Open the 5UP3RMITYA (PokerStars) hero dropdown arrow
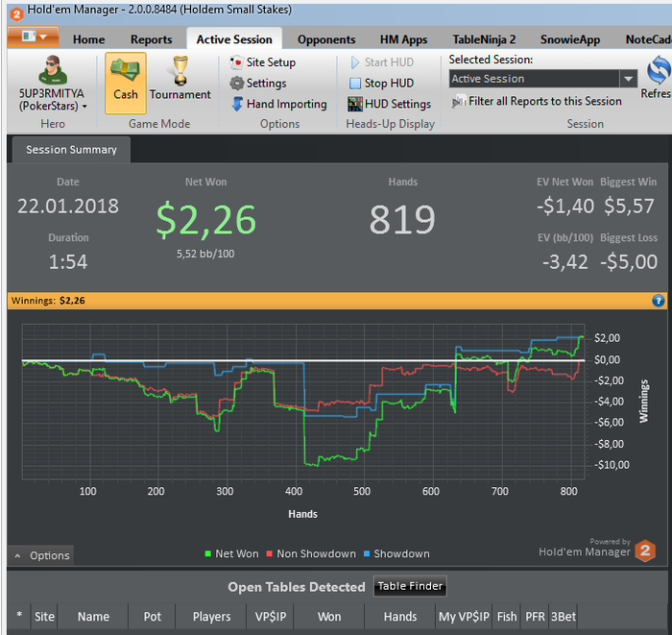Image resolution: width=672 pixels, height=635 pixels. (84, 107)
